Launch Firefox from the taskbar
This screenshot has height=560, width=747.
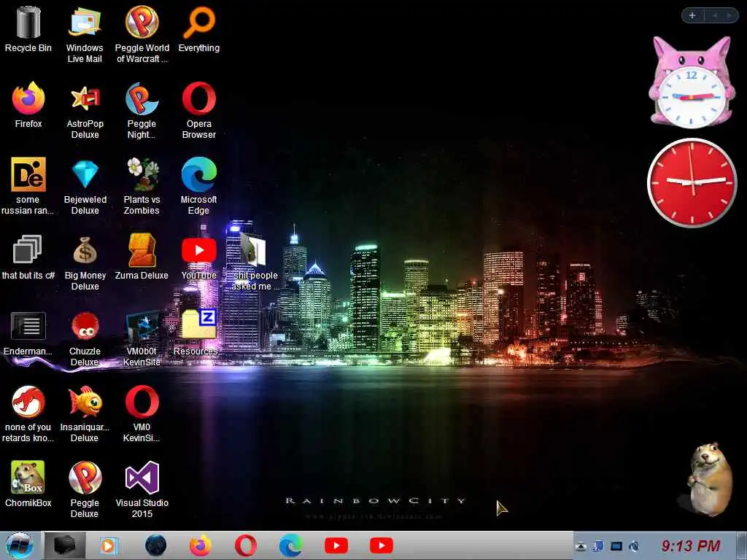coord(200,545)
